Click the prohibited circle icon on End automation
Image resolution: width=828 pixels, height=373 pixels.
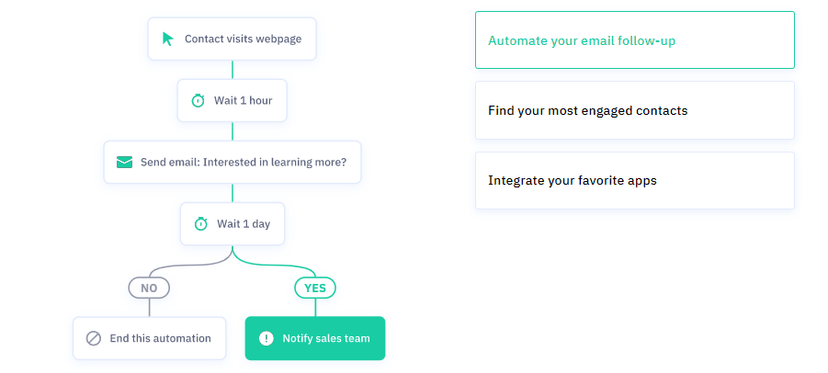(x=93, y=338)
